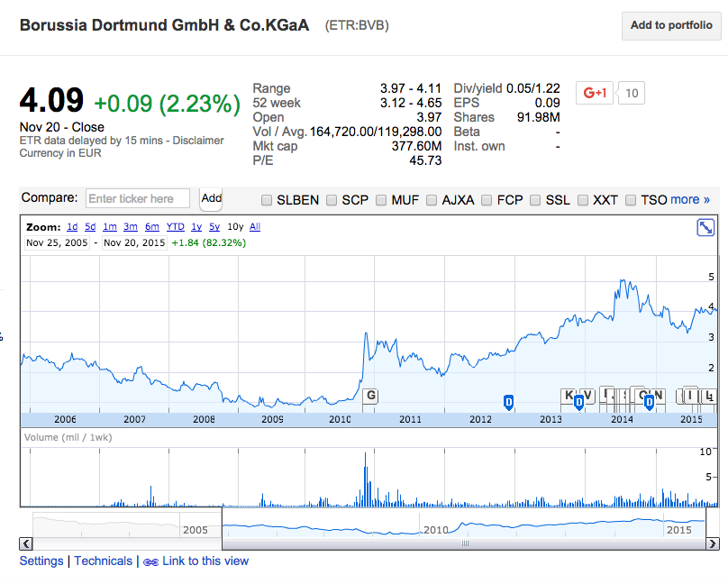
Task: Open the K news flag near 2013
Action: 568,396
